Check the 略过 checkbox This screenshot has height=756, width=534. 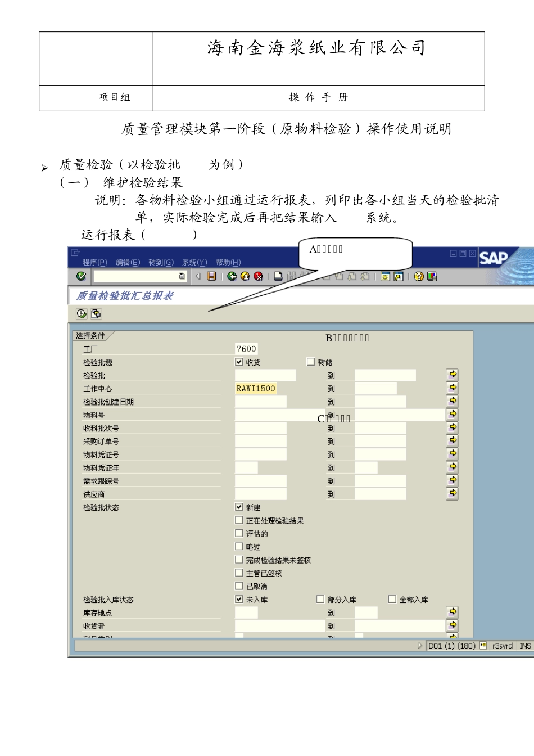pyautogui.click(x=239, y=546)
